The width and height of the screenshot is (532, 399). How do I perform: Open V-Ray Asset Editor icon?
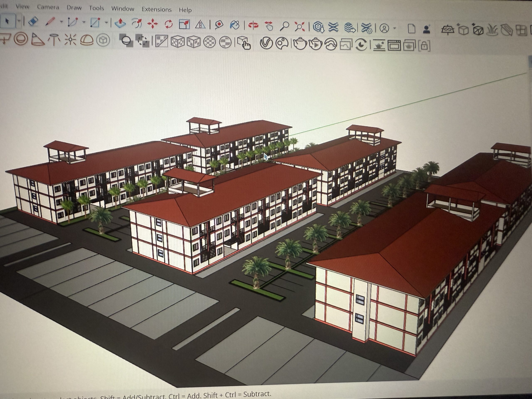(x=266, y=43)
